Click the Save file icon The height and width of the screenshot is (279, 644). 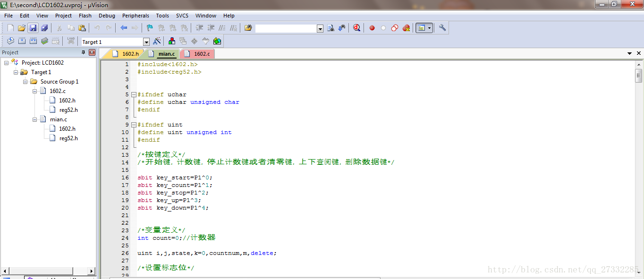tap(33, 28)
